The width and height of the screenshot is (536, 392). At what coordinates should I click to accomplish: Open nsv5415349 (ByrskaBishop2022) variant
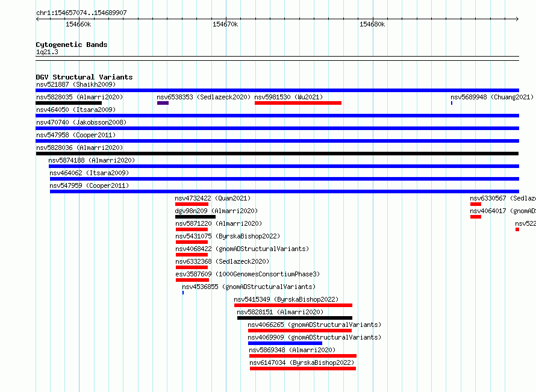click(286, 299)
